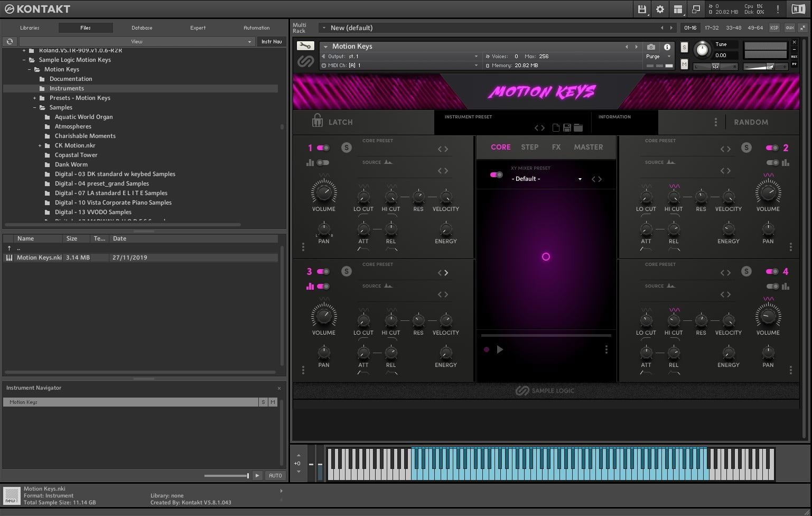This screenshot has width=812, height=516.
Task: Open the View dropdown in browser
Action: pyautogui.click(x=136, y=41)
